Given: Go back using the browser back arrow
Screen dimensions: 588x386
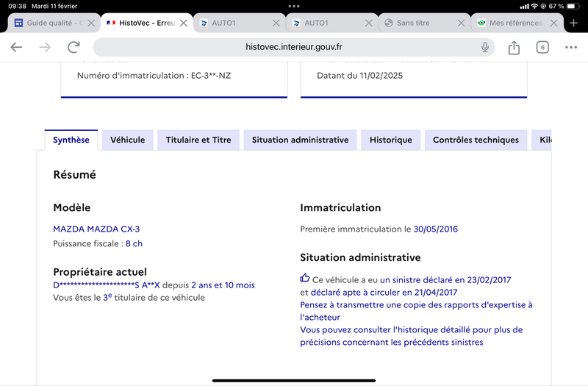Looking at the screenshot, I should pyautogui.click(x=16, y=47).
